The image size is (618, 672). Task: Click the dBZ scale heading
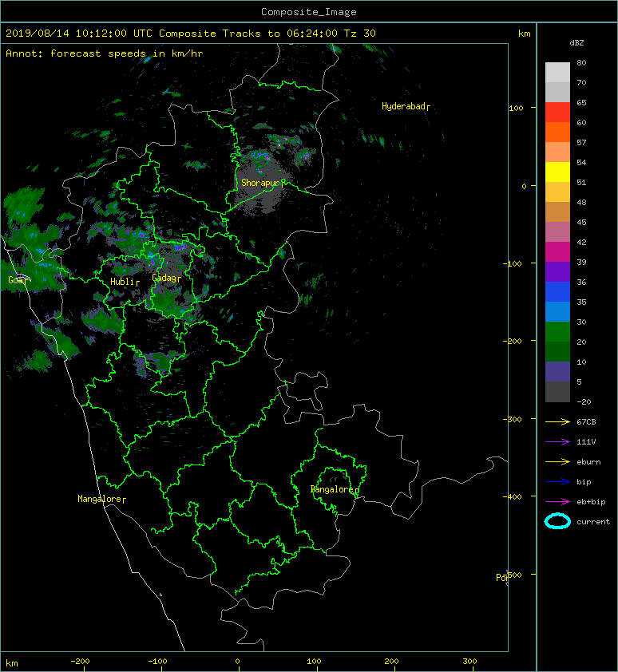click(x=576, y=43)
